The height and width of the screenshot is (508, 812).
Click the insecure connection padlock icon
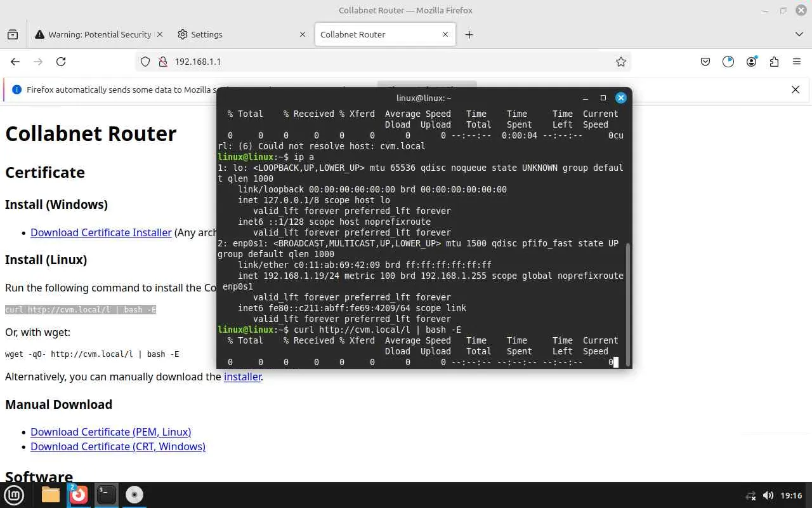coord(162,62)
